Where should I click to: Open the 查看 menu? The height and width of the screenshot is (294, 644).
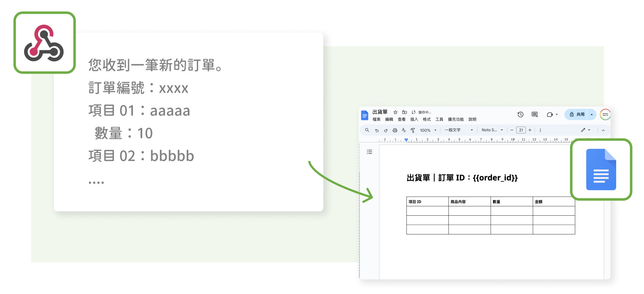402,120
